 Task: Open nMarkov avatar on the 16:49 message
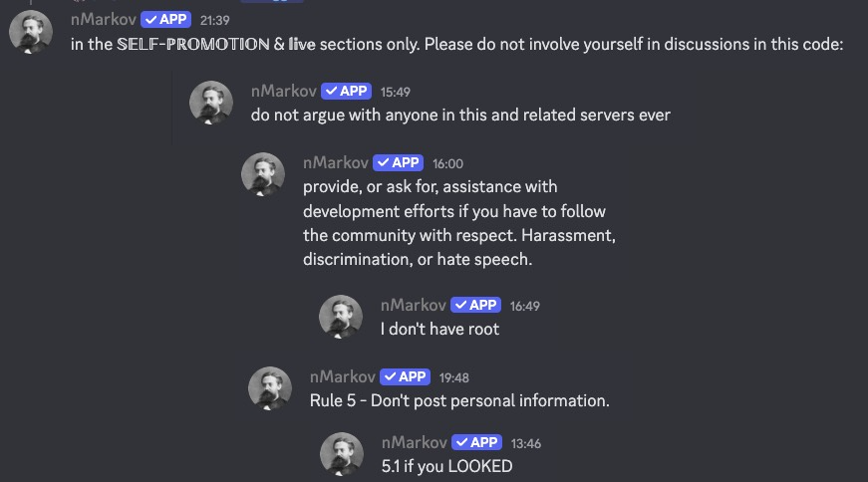tap(341, 317)
